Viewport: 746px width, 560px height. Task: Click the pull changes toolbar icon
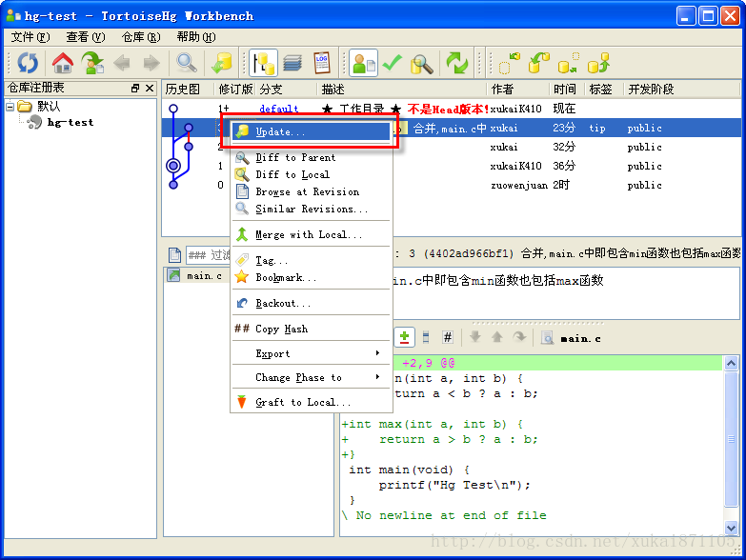coord(539,63)
